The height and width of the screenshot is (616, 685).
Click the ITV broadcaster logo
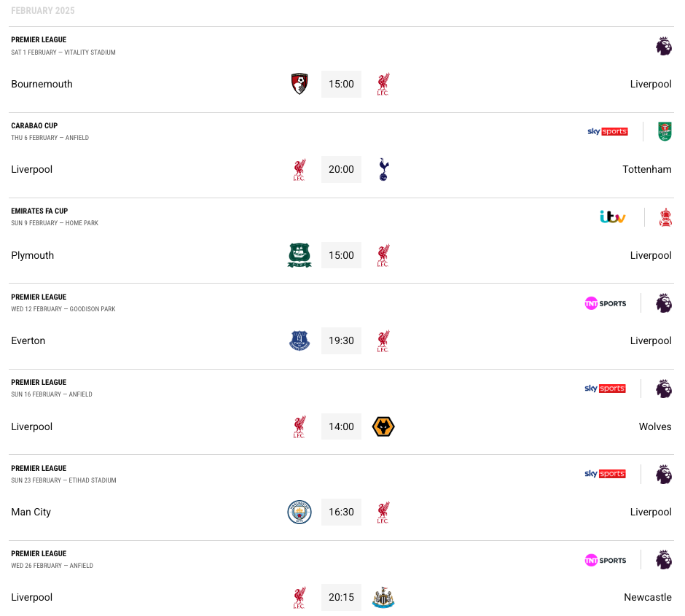[612, 217]
